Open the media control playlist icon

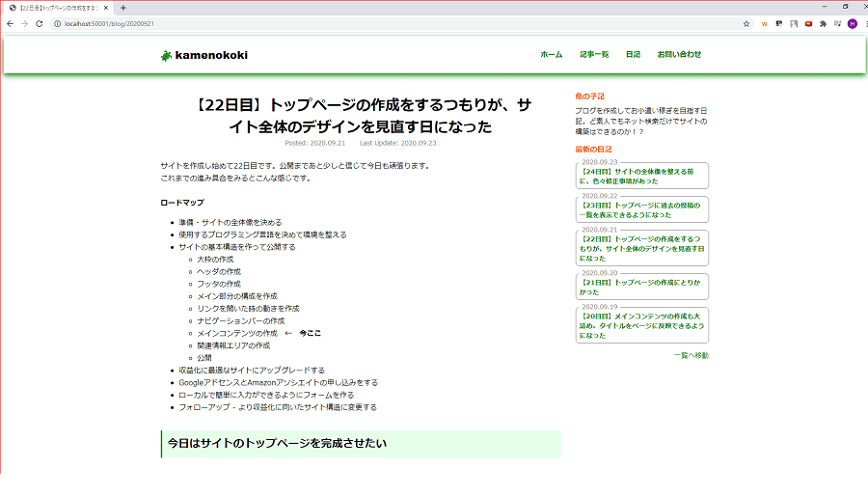pyautogui.click(x=837, y=23)
